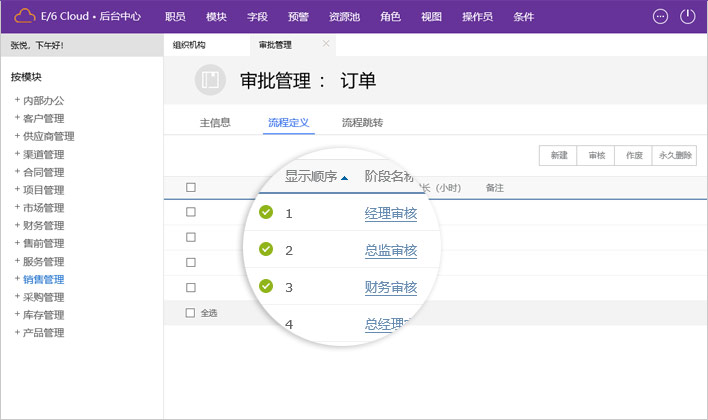The image size is (708, 420).
Task: Tick the 全选 select-all checkbox
Action: (191, 313)
